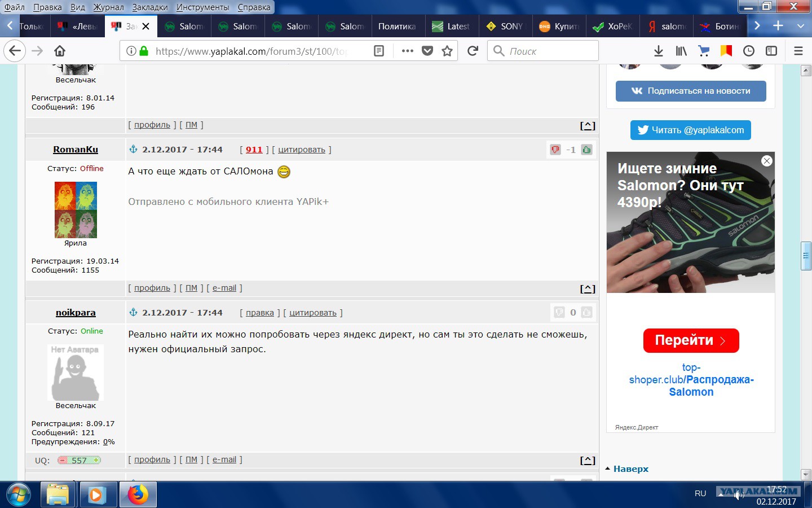Open a new tab with plus icon

[778, 26]
